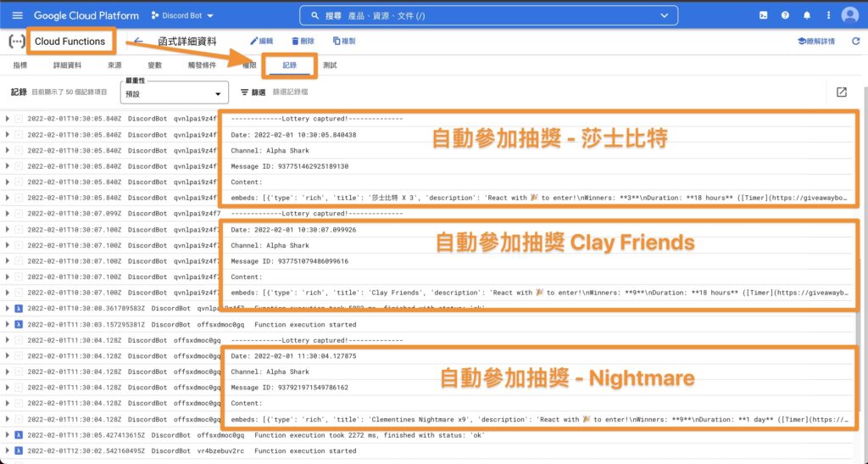Image resolution: width=868 pixels, height=464 pixels.
Task: Switch to the 詳細資料 tab
Action: coord(68,65)
